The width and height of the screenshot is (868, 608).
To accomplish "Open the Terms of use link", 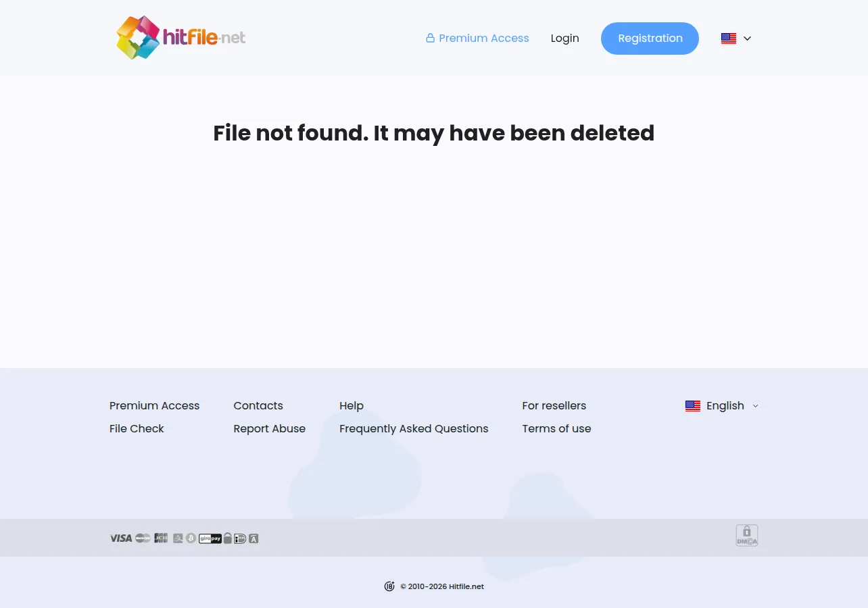I will click(556, 428).
